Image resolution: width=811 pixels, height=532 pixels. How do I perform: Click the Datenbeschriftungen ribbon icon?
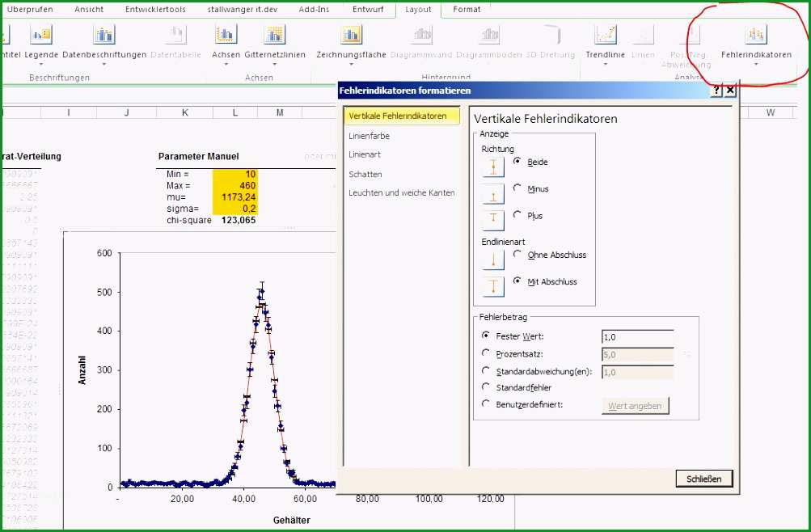point(104,35)
